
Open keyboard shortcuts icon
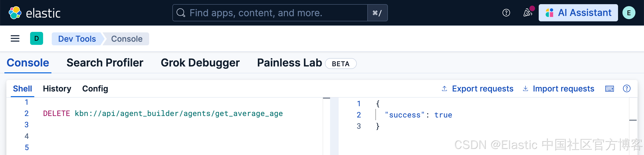[x=609, y=89]
